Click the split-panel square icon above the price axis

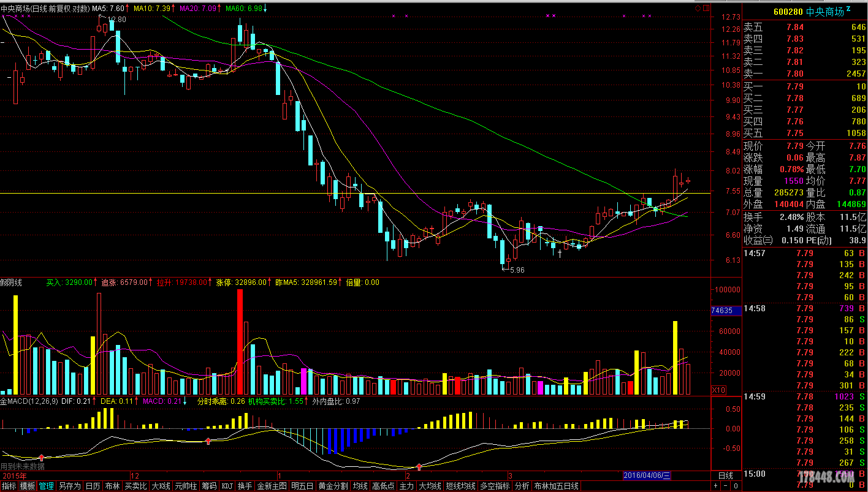pos(706,9)
